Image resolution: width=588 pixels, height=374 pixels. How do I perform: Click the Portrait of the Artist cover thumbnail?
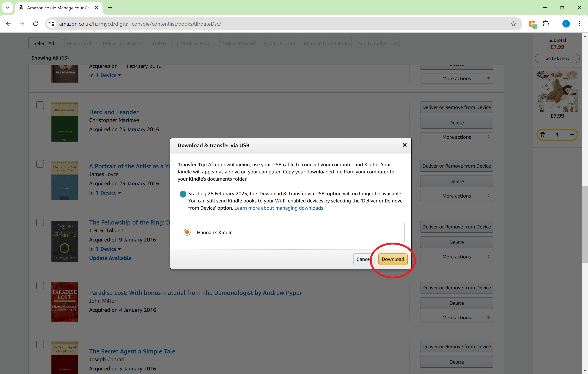pos(64,181)
